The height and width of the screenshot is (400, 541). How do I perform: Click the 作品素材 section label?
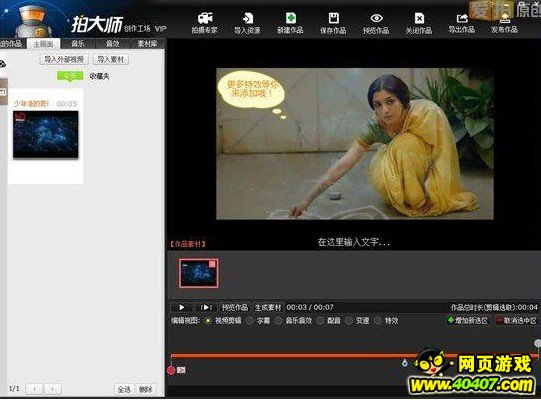(x=188, y=244)
